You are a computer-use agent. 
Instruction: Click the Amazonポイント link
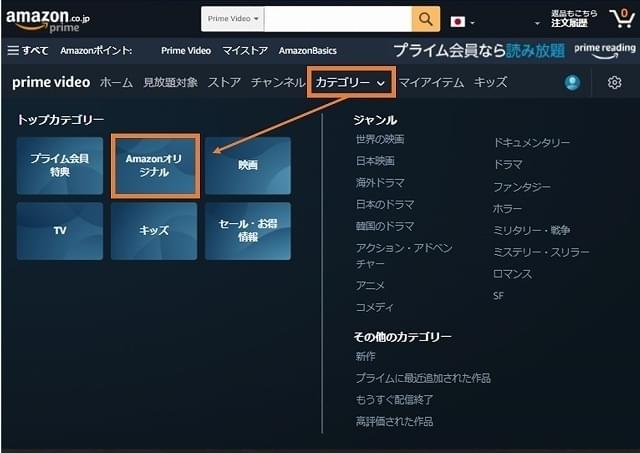(96, 51)
